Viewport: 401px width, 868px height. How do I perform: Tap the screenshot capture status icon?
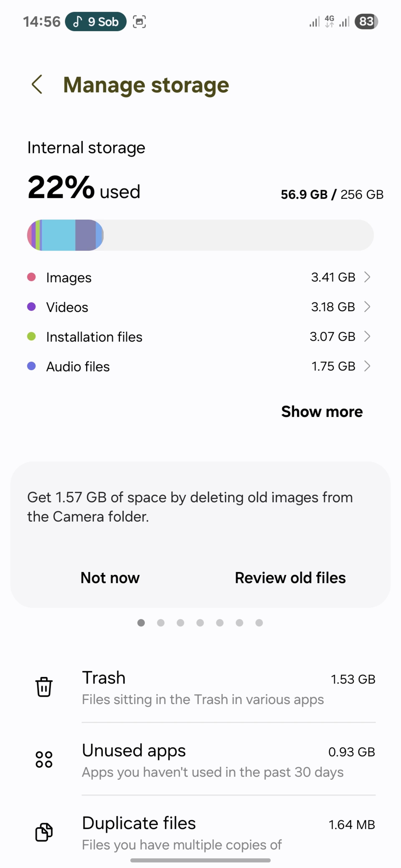tap(139, 22)
